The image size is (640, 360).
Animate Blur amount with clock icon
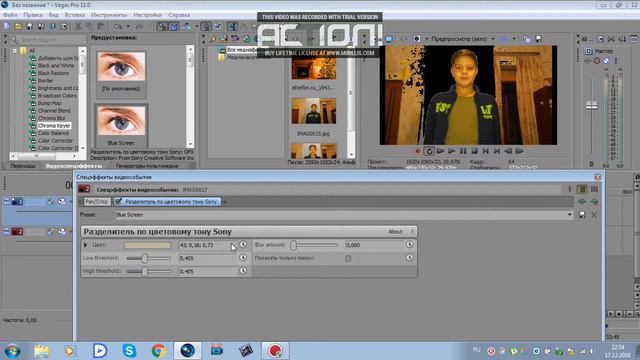[x=410, y=244]
